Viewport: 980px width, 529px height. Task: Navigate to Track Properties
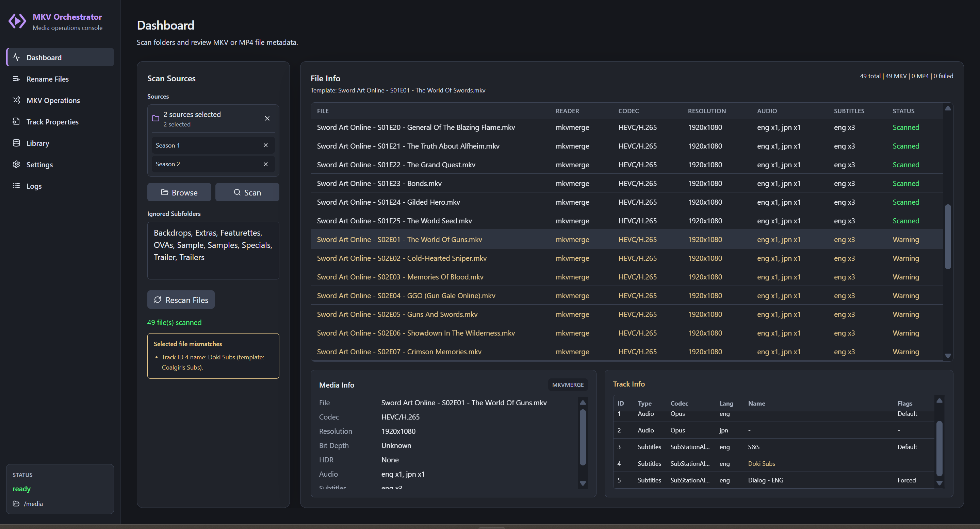coord(60,122)
